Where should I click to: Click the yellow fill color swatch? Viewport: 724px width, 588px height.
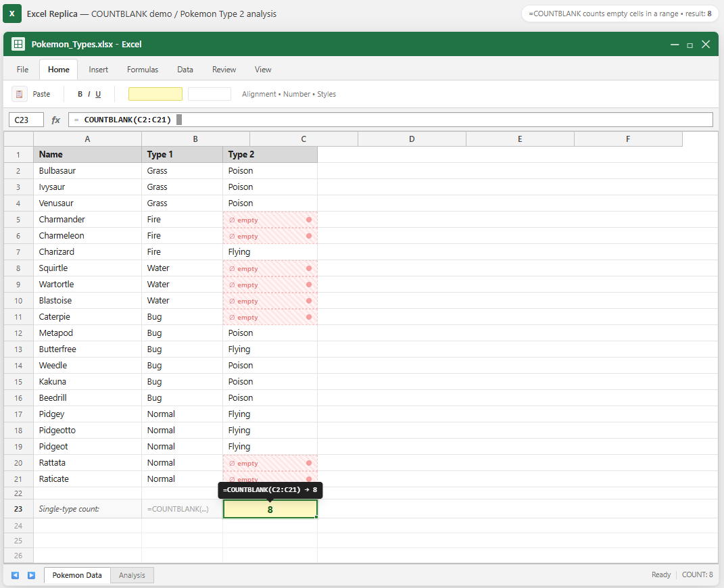[x=155, y=94]
